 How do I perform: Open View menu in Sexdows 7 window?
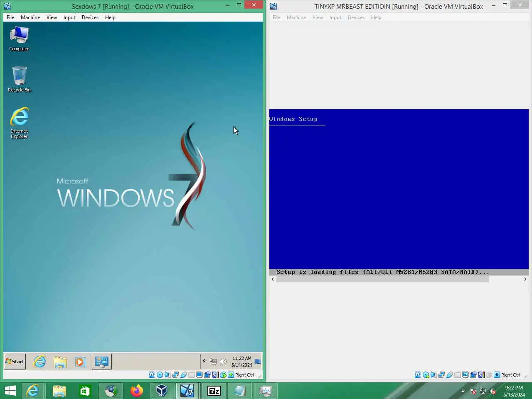tap(52, 17)
